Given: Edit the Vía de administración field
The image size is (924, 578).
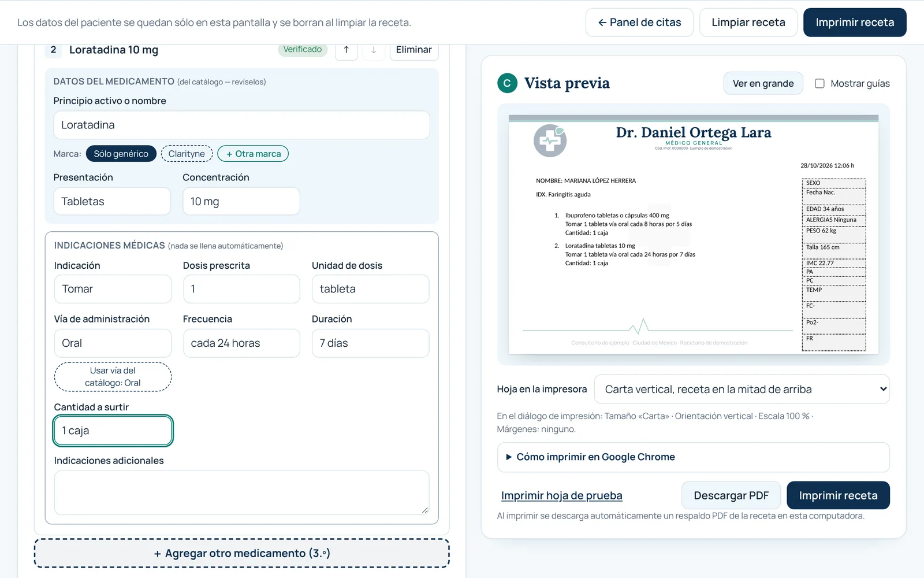Looking at the screenshot, I should [x=113, y=343].
